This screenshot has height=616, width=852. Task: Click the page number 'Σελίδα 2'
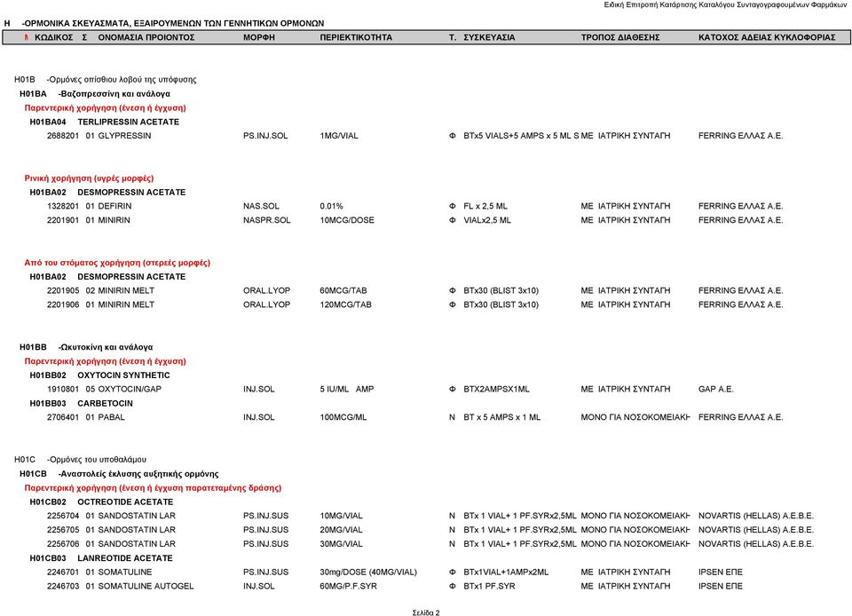(x=426, y=612)
